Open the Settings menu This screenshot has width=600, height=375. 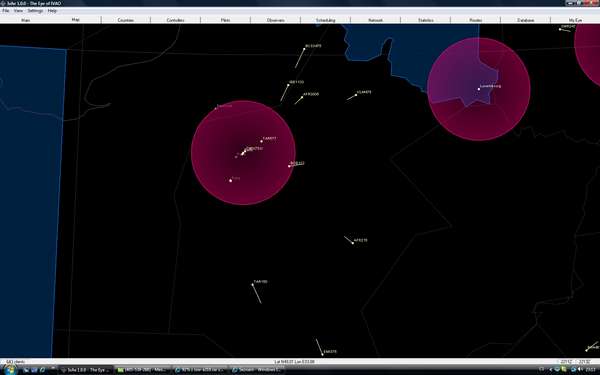[35, 11]
